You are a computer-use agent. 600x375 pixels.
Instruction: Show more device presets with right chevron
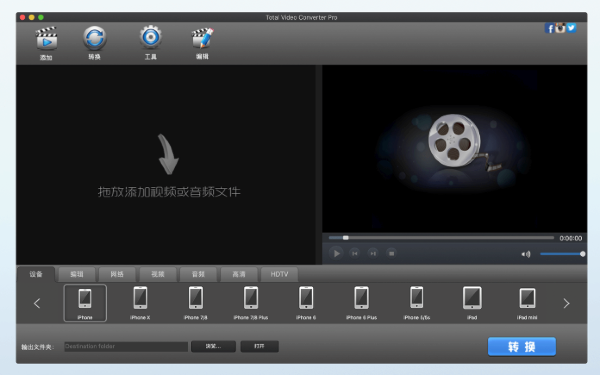point(566,303)
